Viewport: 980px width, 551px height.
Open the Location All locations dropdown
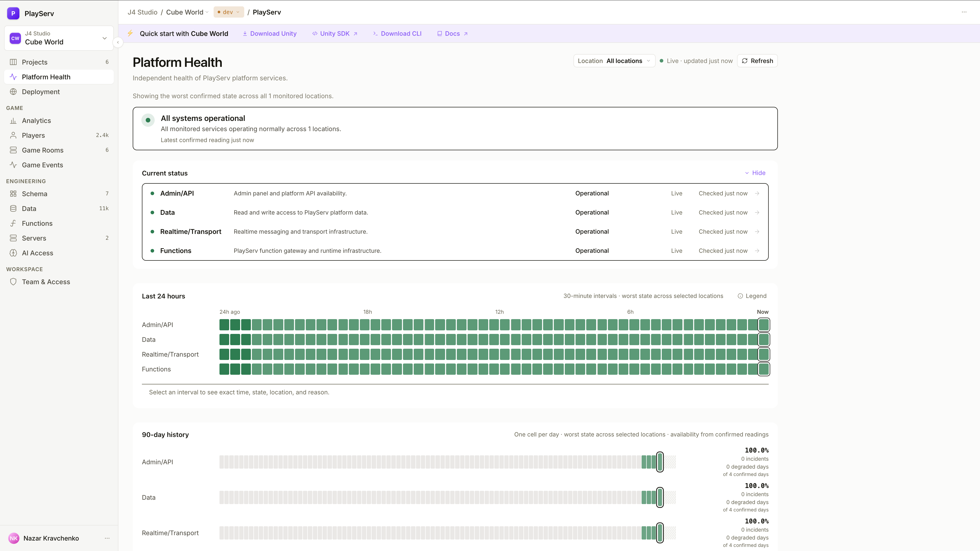[614, 61]
